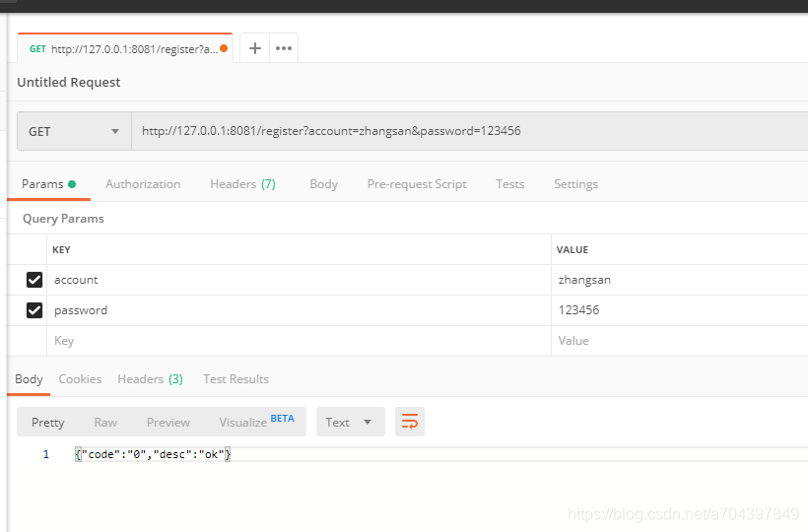
Task: Click response line number 1
Action: (46, 454)
